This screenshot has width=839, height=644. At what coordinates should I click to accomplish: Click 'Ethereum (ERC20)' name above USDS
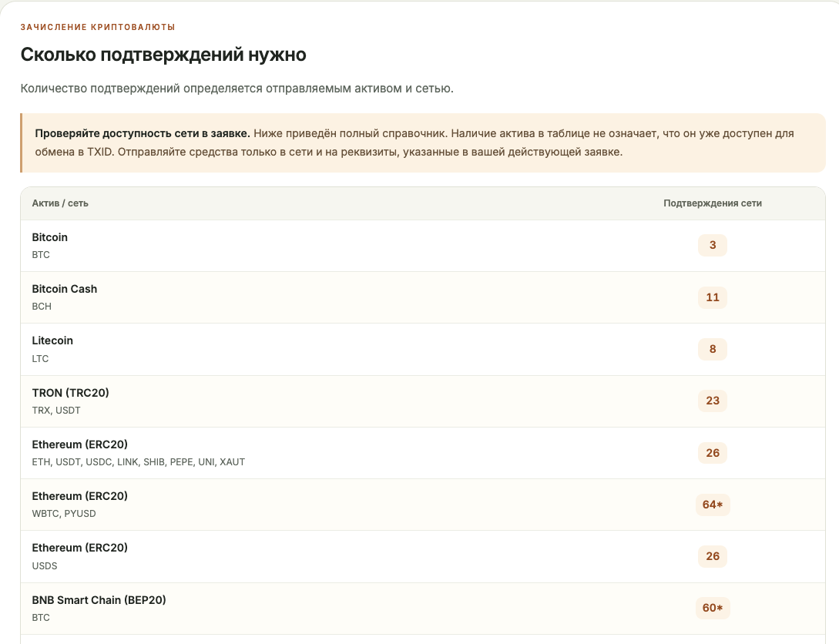coord(79,548)
